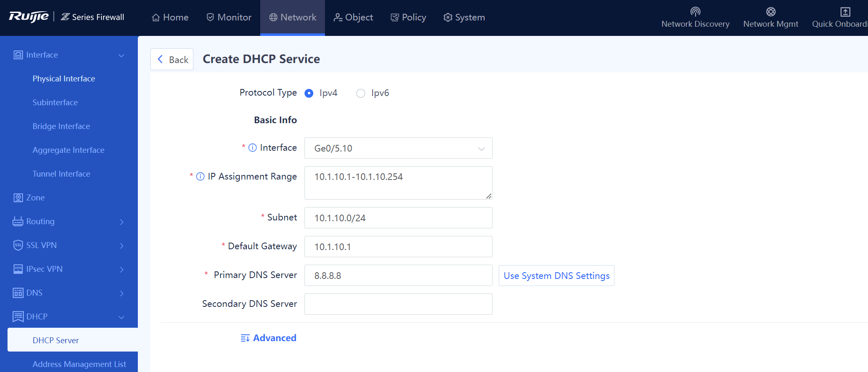The height and width of the screenshot is (372, 868).
Task: Expand the DNS sidebar section
Action: click(122, 293)
